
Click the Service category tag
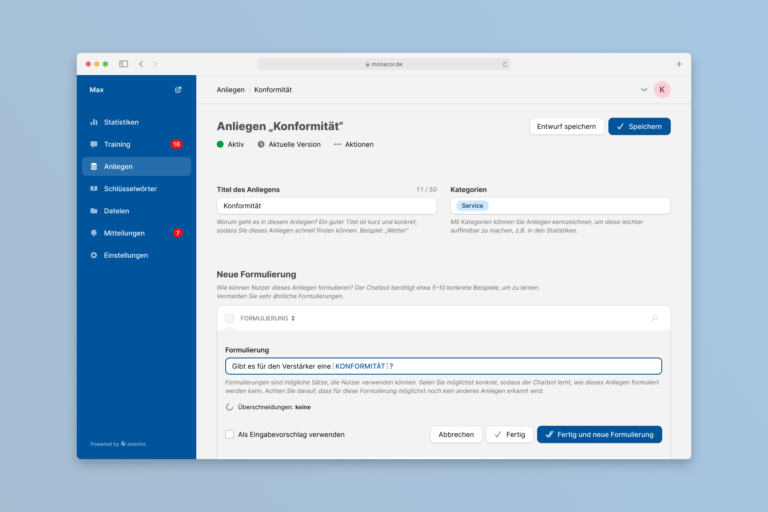(x=472, y=206)
